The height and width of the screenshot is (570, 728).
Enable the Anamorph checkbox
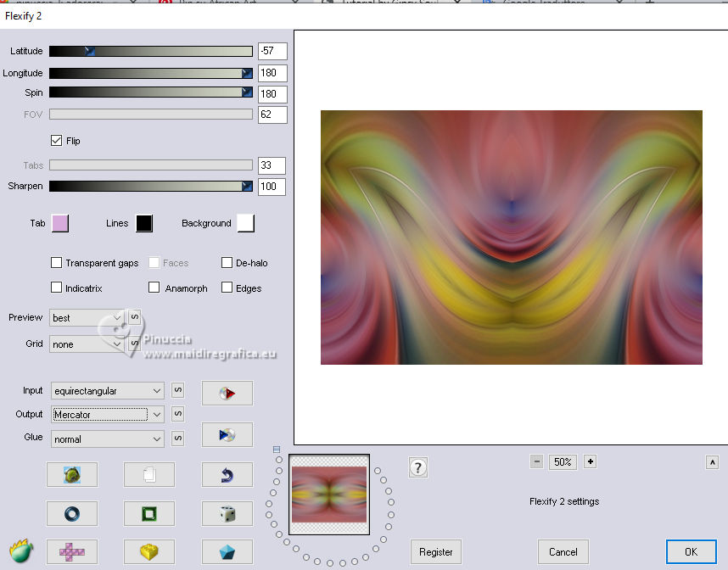(x=154, y=288)
